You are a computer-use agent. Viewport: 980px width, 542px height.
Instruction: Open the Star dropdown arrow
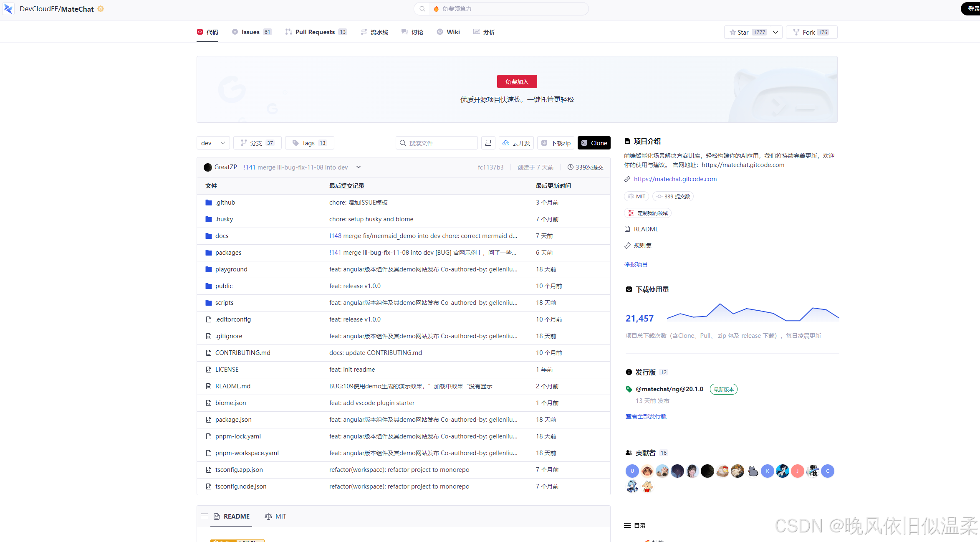tap(775, 32)
